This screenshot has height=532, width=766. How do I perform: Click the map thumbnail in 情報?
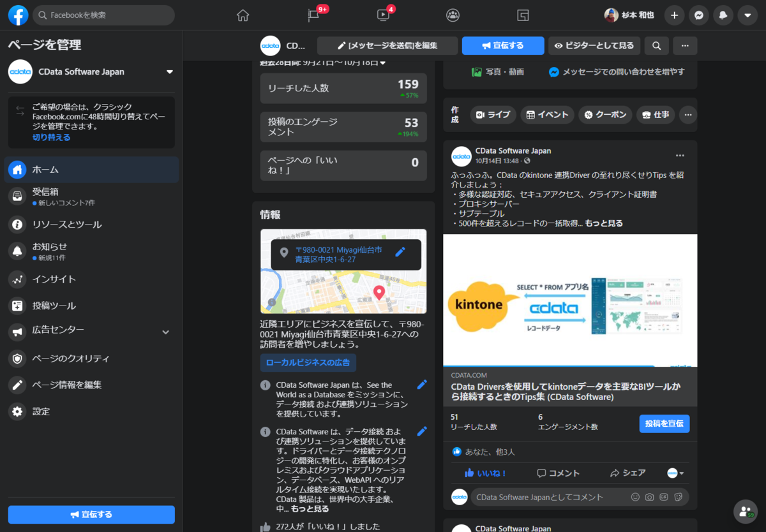(x=343, y=271)
